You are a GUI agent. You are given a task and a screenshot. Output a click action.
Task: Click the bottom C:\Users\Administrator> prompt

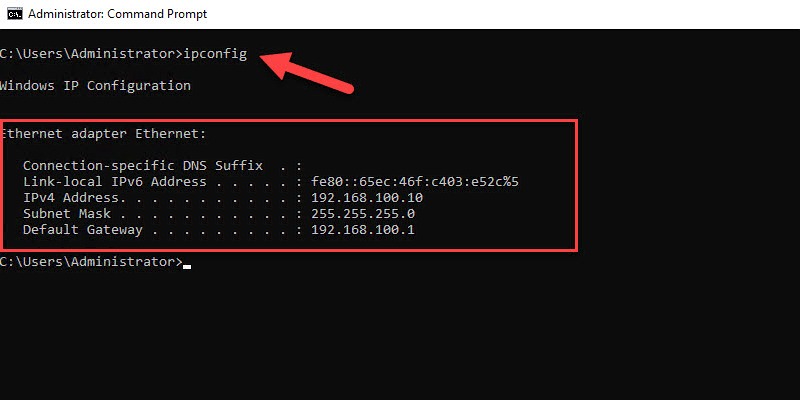pos(91,262)
